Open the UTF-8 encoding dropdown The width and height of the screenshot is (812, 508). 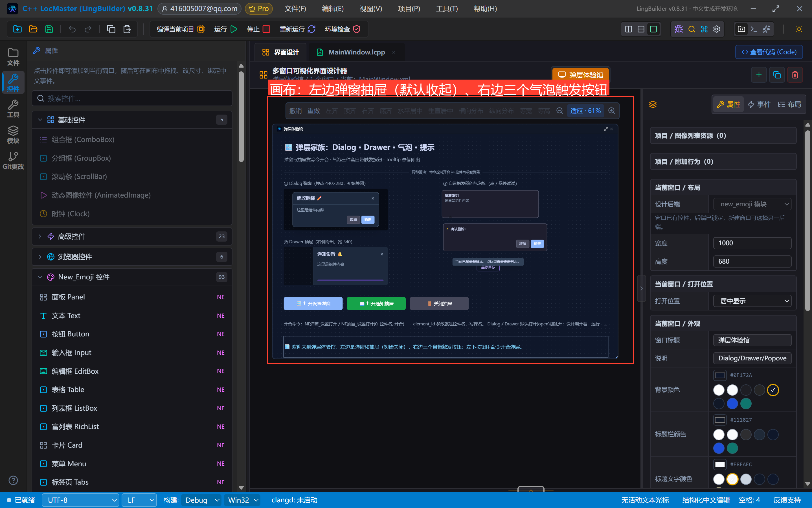pyautogui.click(x=80, y=500)
